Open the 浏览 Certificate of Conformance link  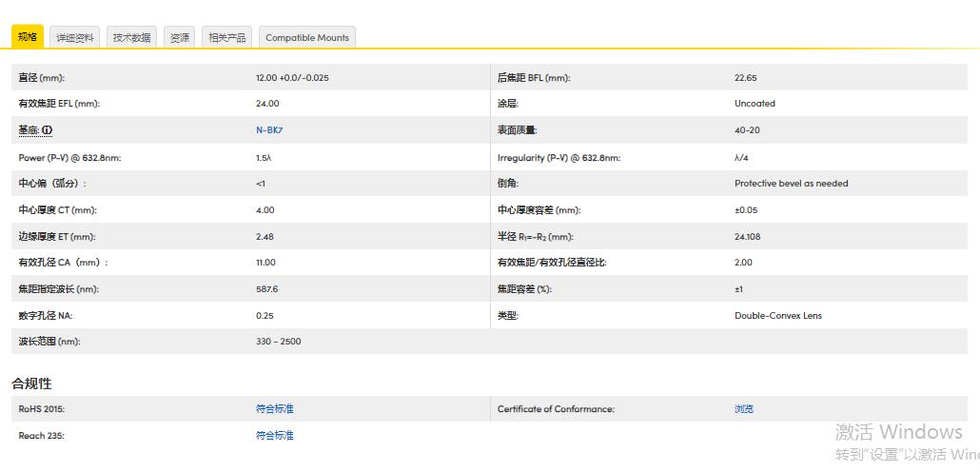click(x=744, y=409)
